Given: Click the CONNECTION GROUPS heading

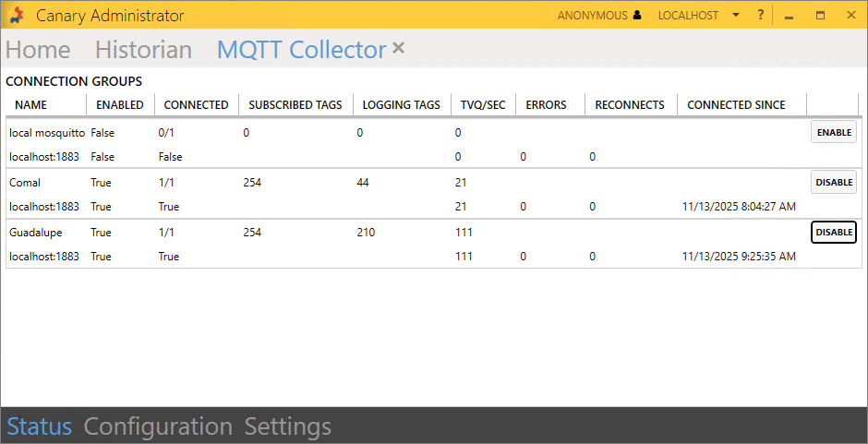Looking at the screenshot, I should (74, 82).
